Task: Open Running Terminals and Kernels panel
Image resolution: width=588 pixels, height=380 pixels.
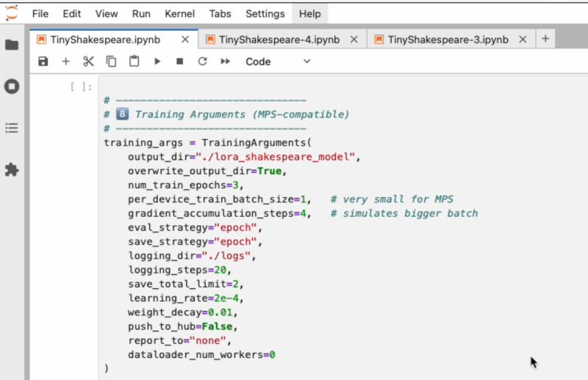Action: (x=12, y=87)
